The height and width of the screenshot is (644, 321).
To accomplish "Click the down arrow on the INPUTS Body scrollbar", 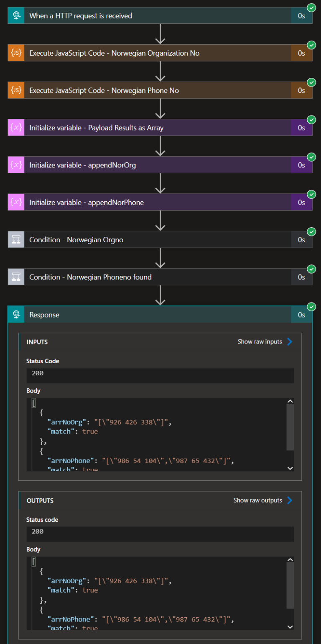I will click(290, 468).
